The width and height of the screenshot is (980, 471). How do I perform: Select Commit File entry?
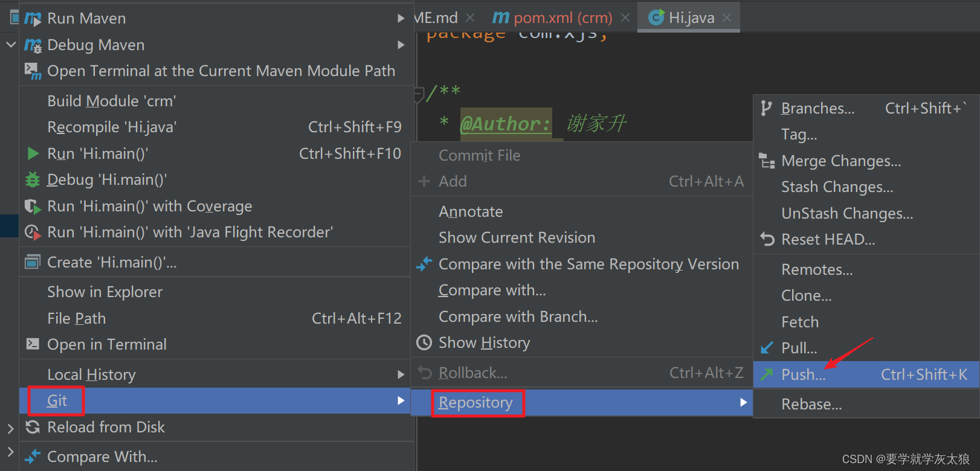coord(581,155)
